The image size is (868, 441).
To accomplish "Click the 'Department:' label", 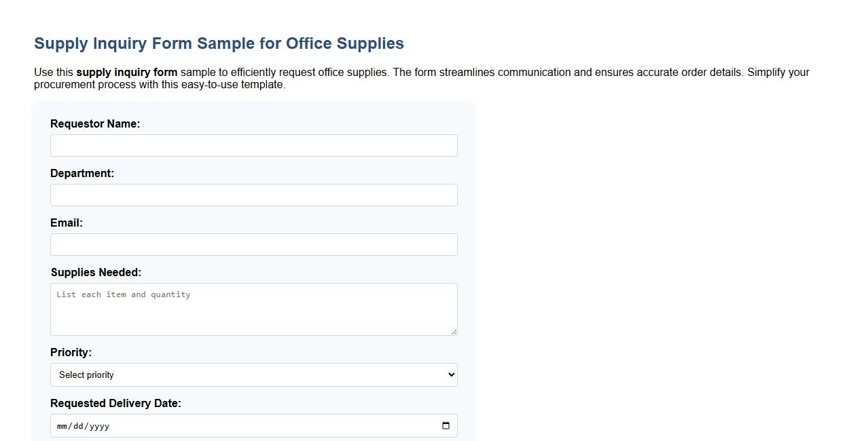I will 82,173.
